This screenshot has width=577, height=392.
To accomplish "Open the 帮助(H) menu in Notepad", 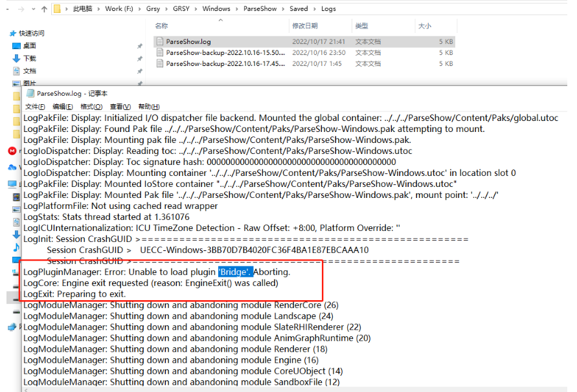I will pos(149,107).
